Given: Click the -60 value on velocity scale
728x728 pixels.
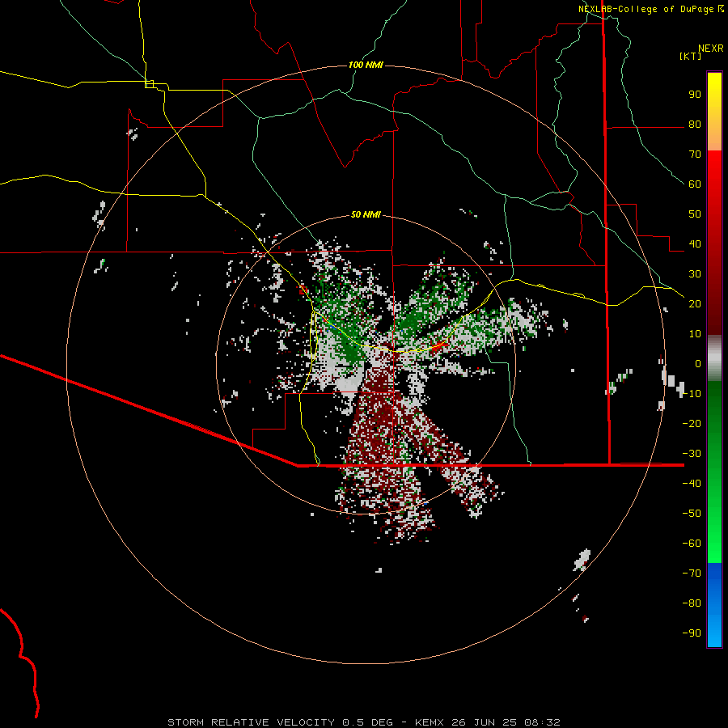Looking at the screenshot, I should click(692, 544).
